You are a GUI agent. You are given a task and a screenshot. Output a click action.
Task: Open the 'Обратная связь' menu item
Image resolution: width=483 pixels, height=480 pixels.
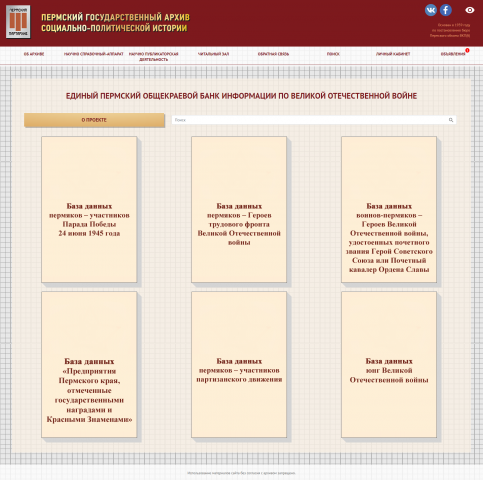pyautogui.click(x=273, y=54)
